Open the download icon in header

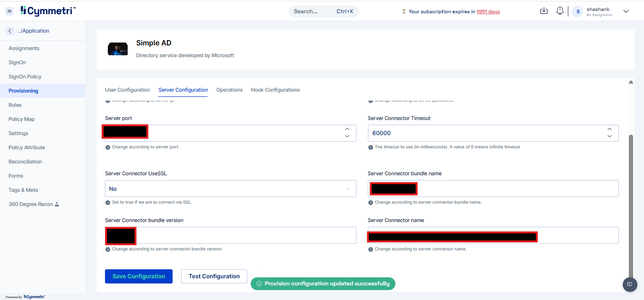pyautogui.click(x=544, y=11)
